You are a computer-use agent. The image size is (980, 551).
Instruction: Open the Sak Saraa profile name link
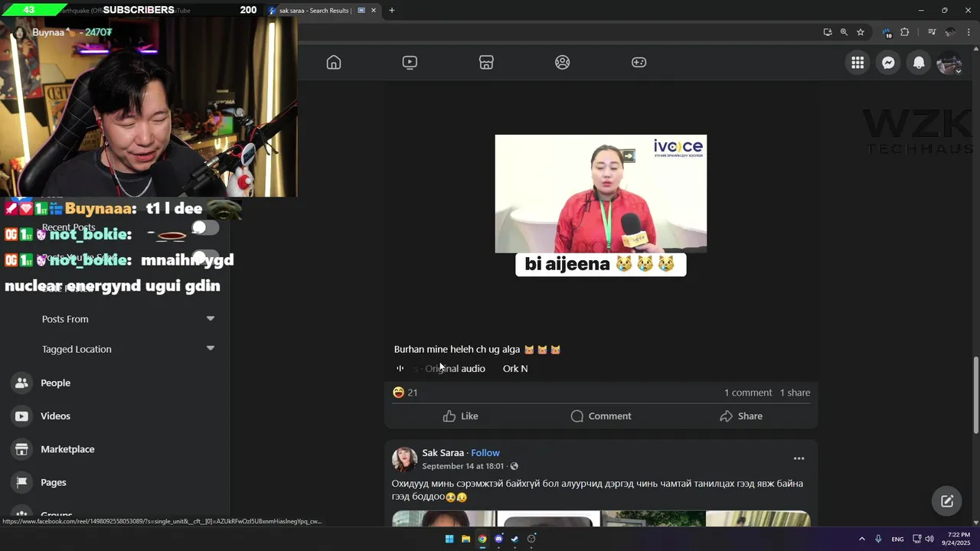coord(443,452)
